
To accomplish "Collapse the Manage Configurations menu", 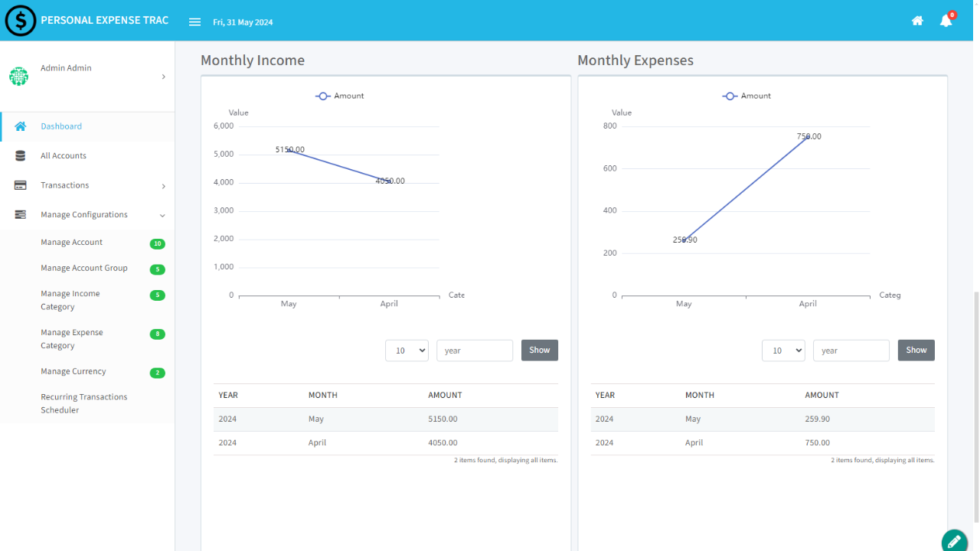I will [x=162, y=216].
